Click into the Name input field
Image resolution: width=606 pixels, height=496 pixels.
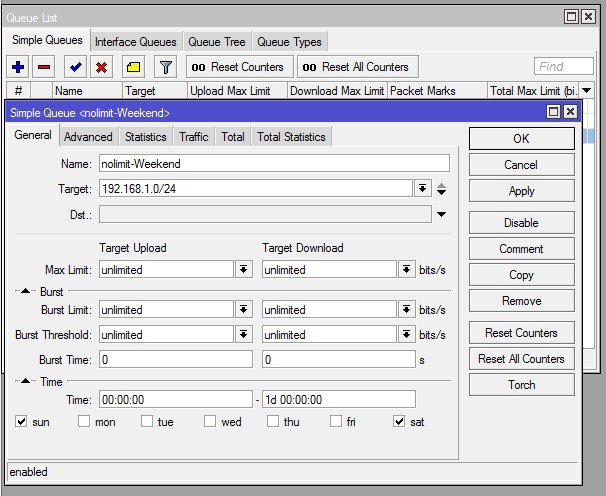pos(273,163)
